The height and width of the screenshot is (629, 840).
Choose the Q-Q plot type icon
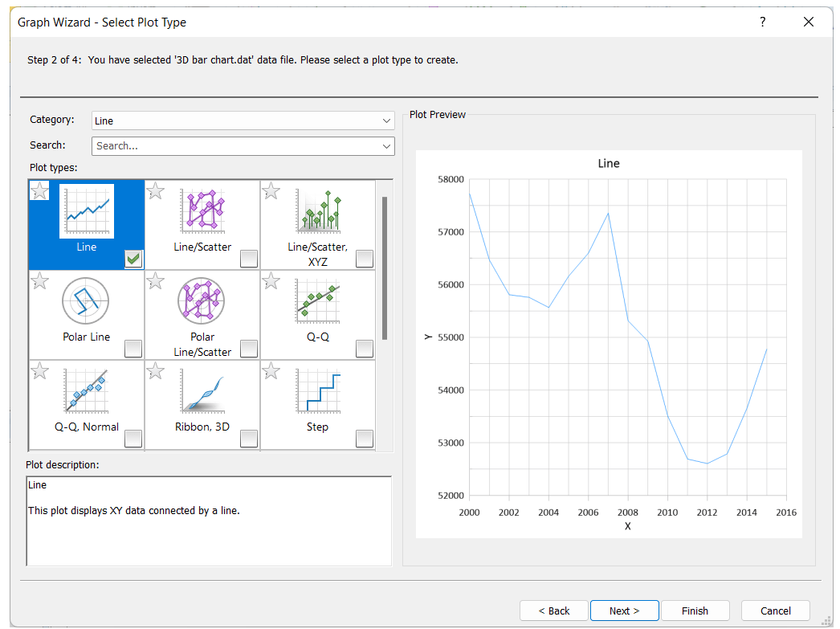[x=317, y=301]
